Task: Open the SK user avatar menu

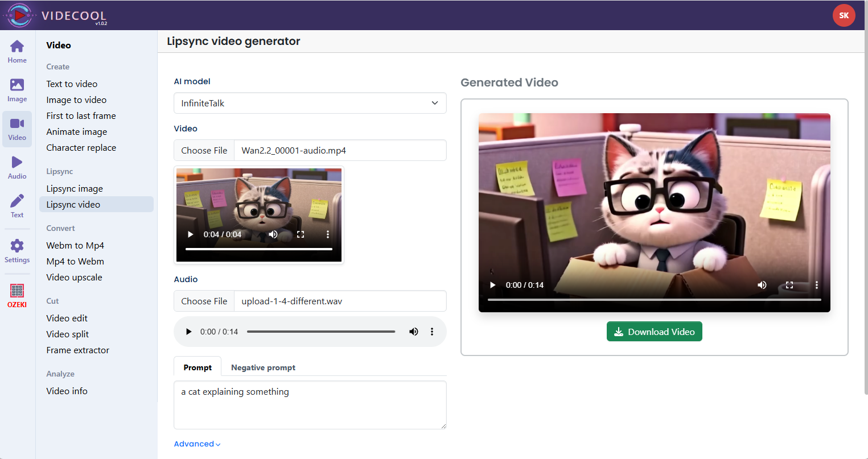Action: tap(844, 15)
